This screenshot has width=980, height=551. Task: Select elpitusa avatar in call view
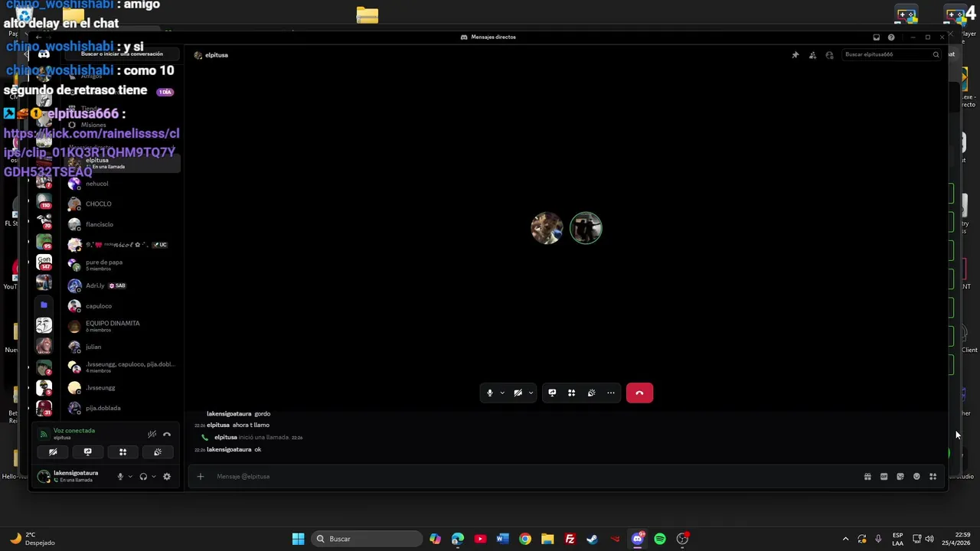coord(547,228)
